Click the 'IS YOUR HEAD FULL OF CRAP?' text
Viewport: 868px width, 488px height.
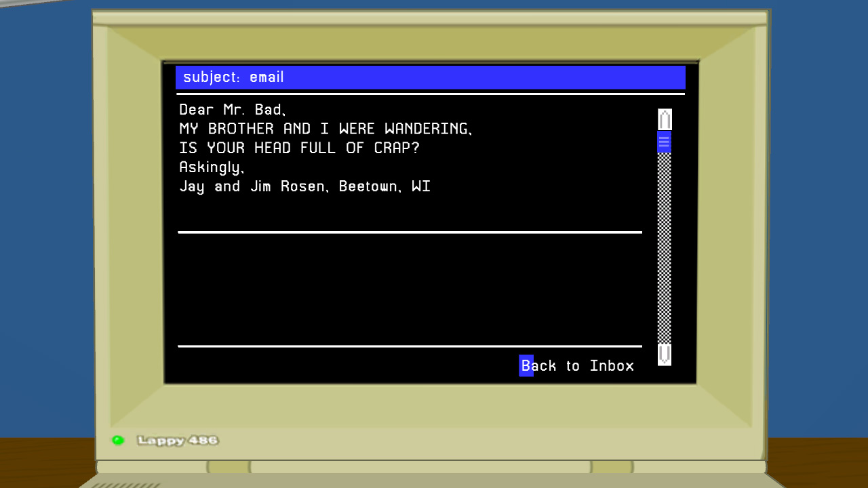pyautogui.click(x=299, y=148)
